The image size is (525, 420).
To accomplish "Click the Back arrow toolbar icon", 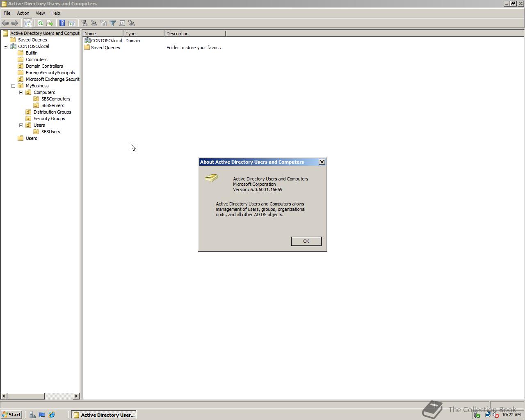I will click(x=5, y=23).
